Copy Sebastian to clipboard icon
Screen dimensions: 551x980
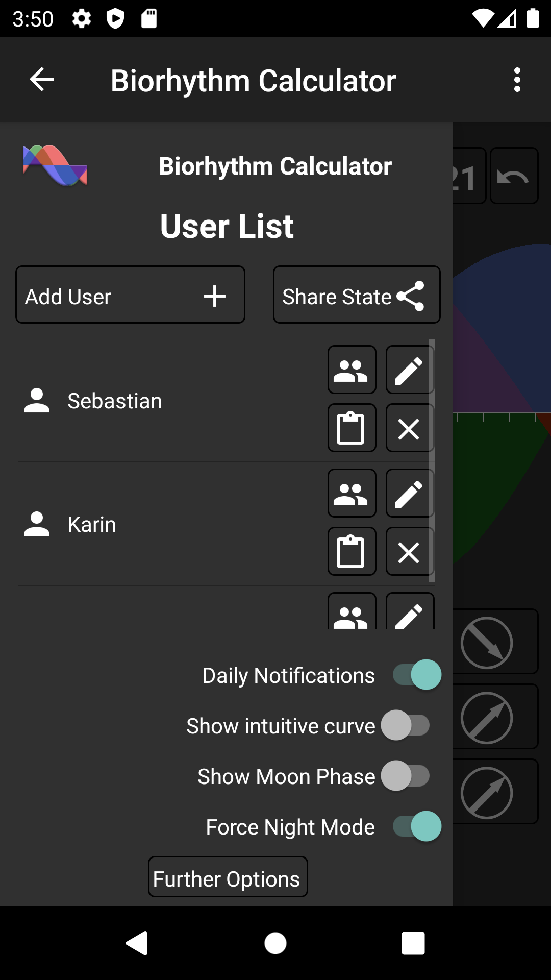pyautogui.click(x=352, y=428)
